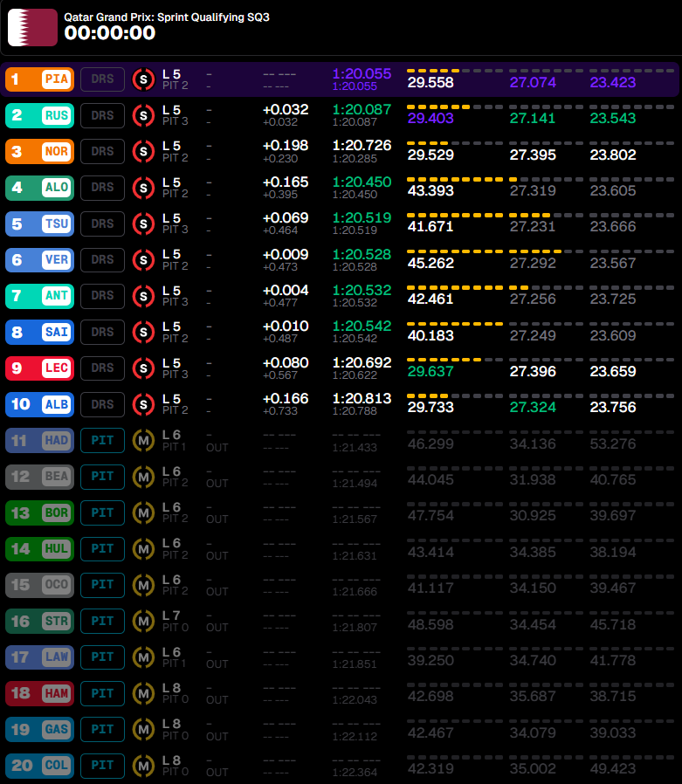Click the session clock 00:00:00
Viewport: 682px width, 784px height.
click(110, 33)
